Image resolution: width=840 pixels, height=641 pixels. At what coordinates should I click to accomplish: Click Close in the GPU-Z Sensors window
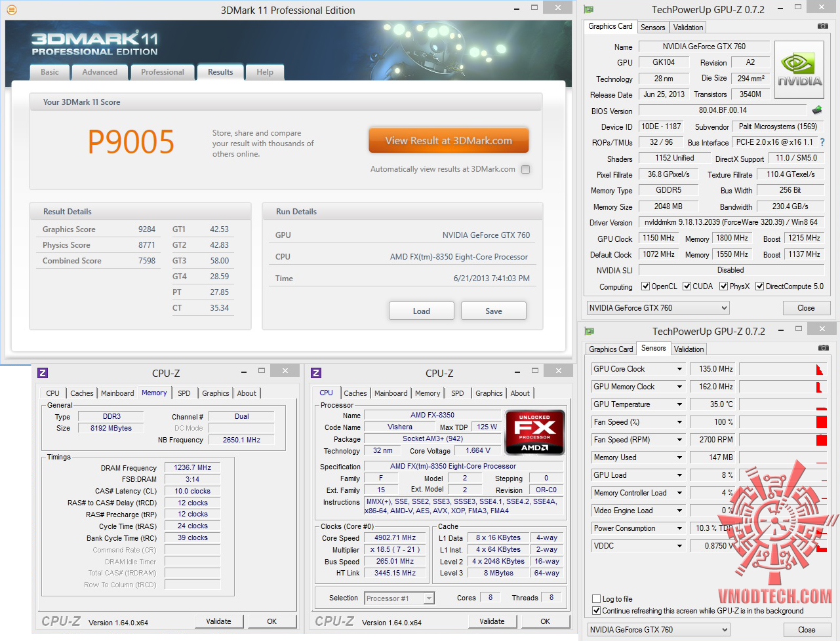point(807,630)
